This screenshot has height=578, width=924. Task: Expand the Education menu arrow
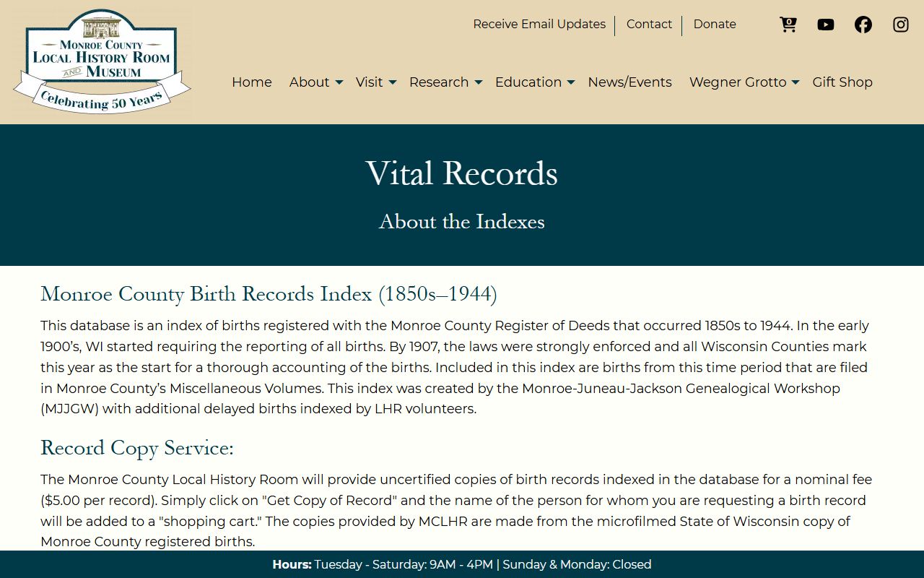(x=570, y=82)
